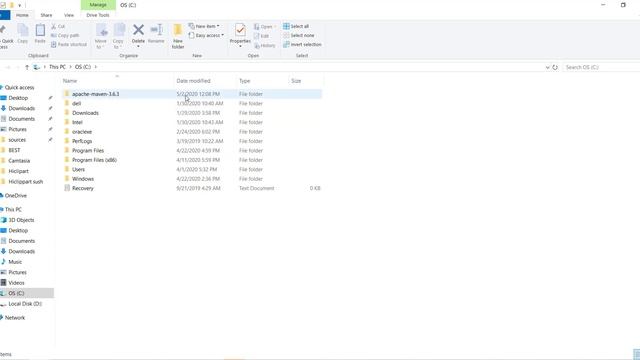Click OS (C:) in the address breadcrumb
640x360 pixels.
click(83, 67)
